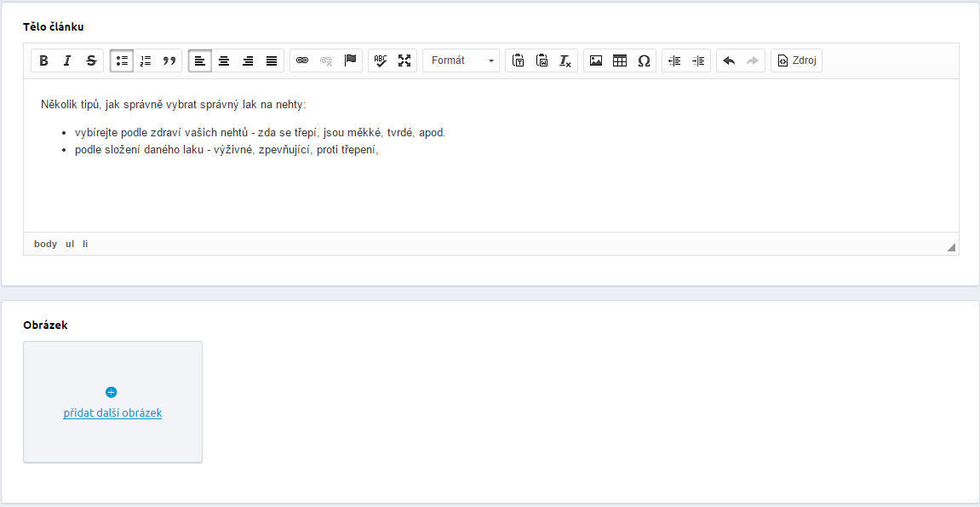Apply block quote formatting

(169, 60)
